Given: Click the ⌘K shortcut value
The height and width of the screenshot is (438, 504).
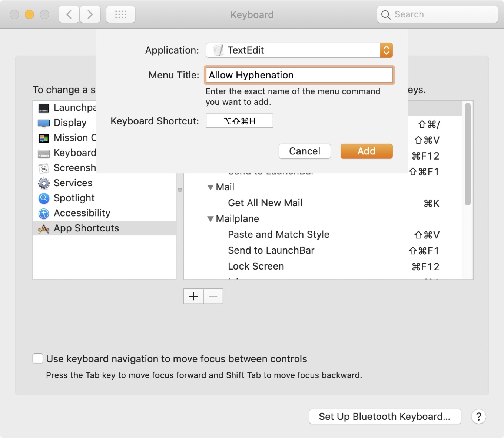Looking at the screenshot, I should (x=432, y=203).
